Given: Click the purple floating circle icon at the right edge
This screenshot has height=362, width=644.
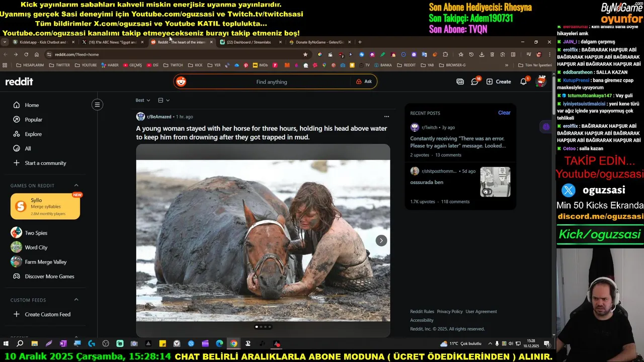Looking at the screenshot, I should (546, 127).
